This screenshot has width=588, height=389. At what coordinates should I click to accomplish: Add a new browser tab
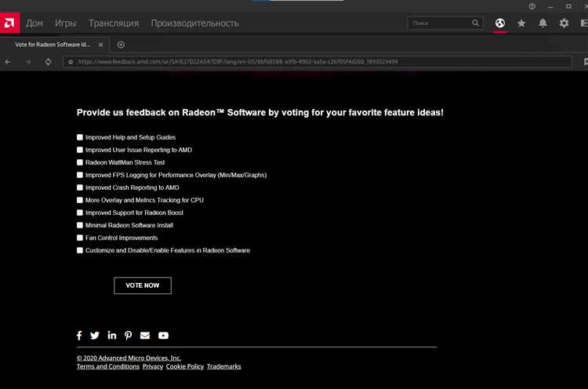tap(121, 45)
